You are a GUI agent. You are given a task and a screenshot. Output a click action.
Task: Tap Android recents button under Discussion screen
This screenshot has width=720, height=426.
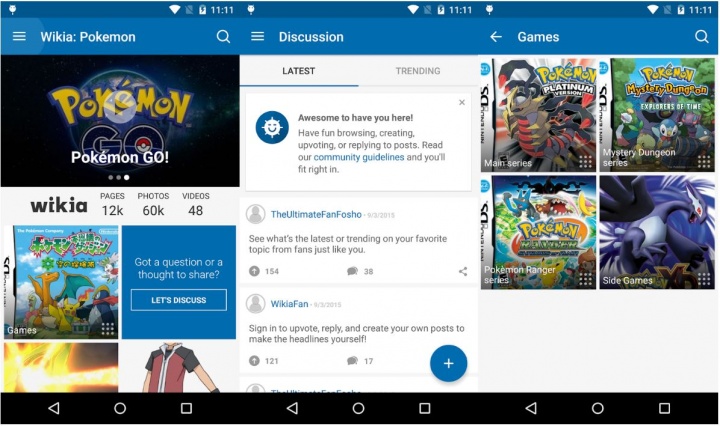coord(425,408)
